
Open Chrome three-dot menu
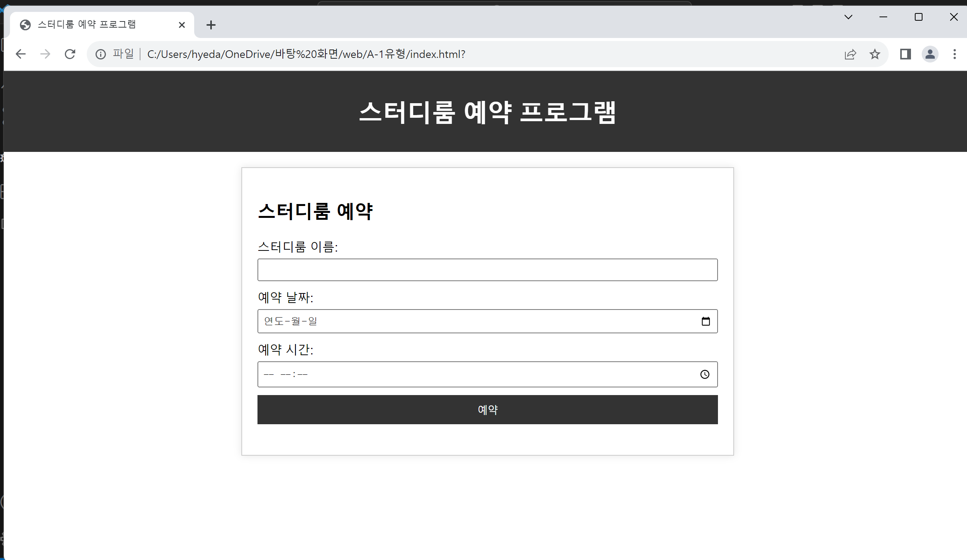point(954,54)
